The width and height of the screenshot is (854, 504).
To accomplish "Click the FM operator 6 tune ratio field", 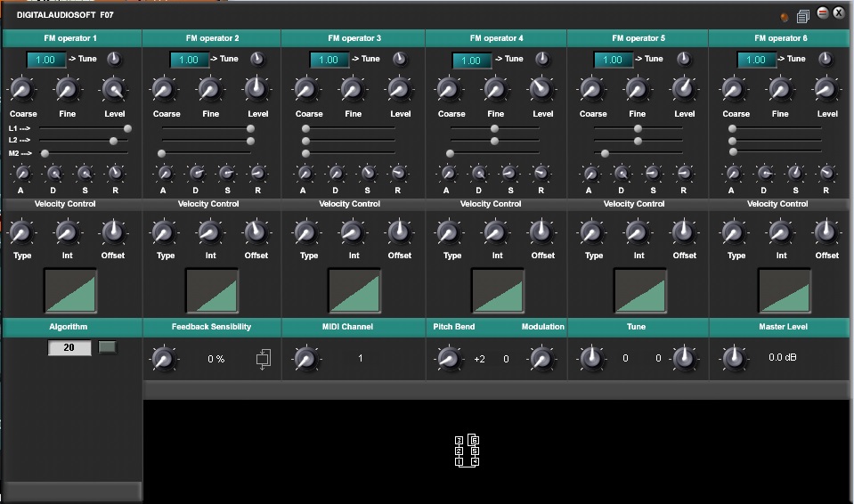I will pos(756,60).
